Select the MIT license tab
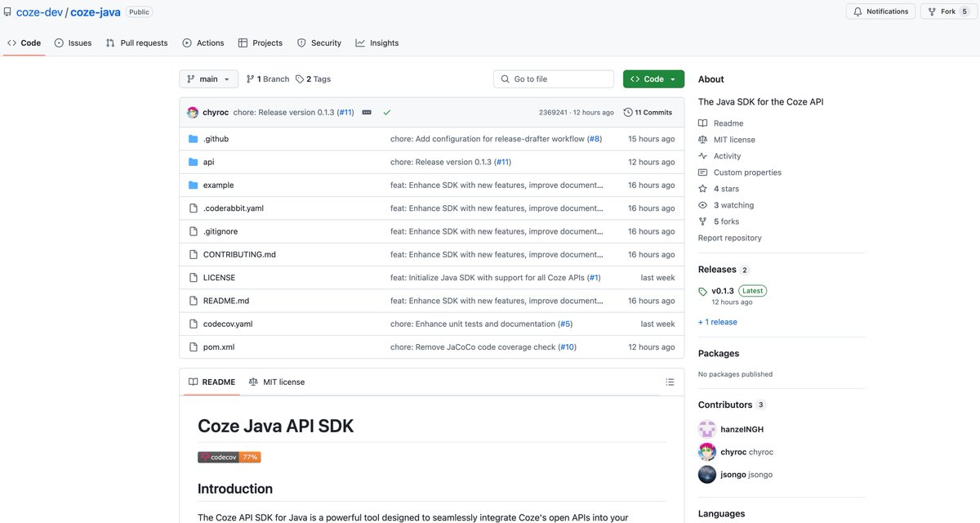The width and height of the screenshot is (980, 523). click(277, 382)
